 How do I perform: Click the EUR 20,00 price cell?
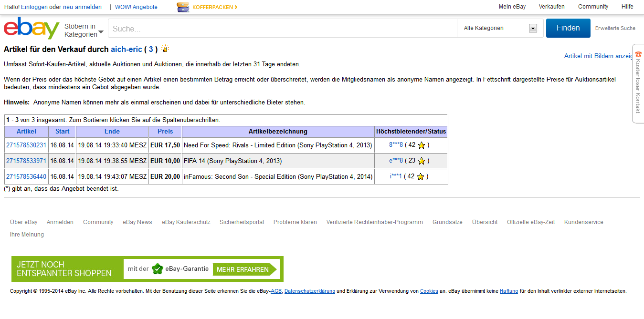[165, 177]
